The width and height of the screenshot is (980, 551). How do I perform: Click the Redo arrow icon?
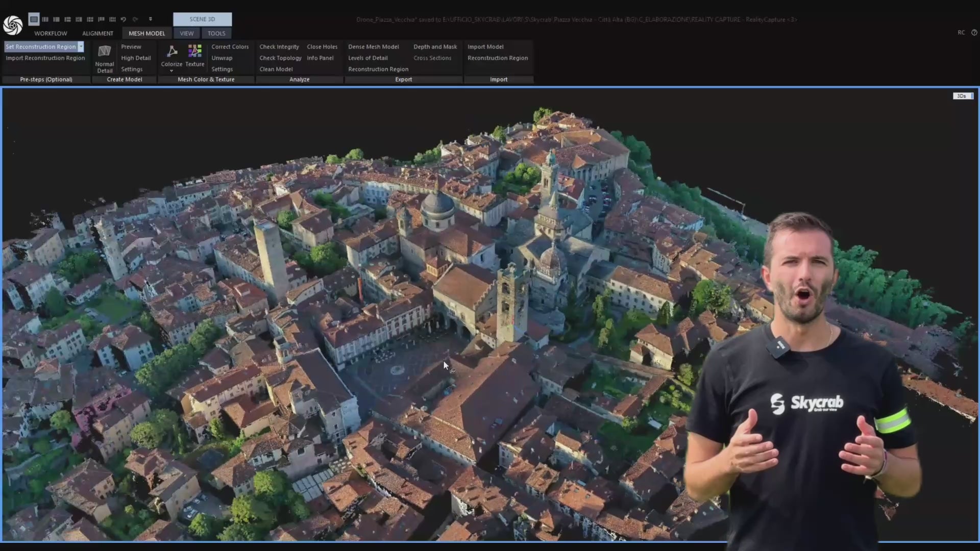coord(135,19)
